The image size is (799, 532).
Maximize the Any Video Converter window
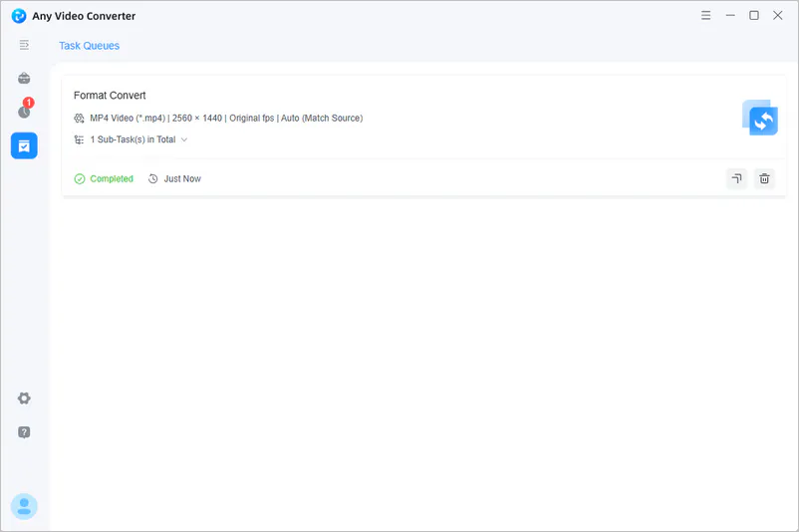754,15
